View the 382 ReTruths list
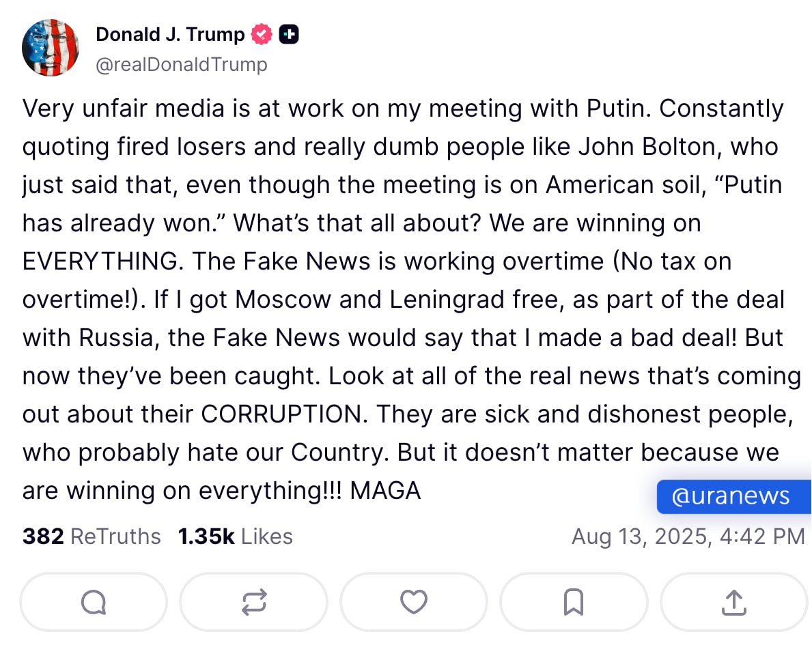 (92, 536)
